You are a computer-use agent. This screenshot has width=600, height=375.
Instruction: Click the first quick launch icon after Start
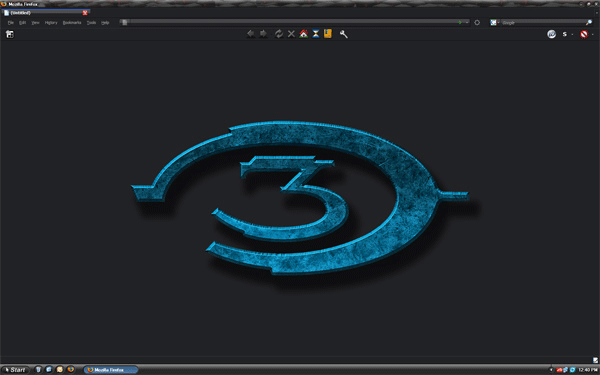[38, 370]
